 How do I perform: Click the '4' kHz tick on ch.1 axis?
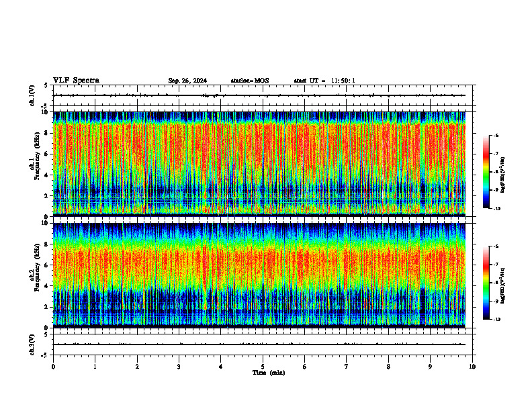click(x=47, y=175)
